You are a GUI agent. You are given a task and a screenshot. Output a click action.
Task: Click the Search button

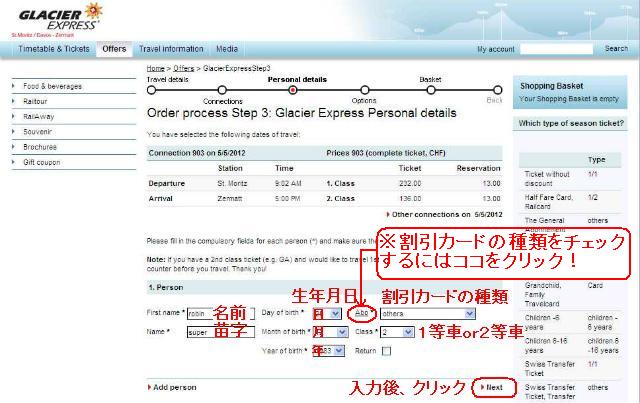pyautogui.click(x=616, y=49)
